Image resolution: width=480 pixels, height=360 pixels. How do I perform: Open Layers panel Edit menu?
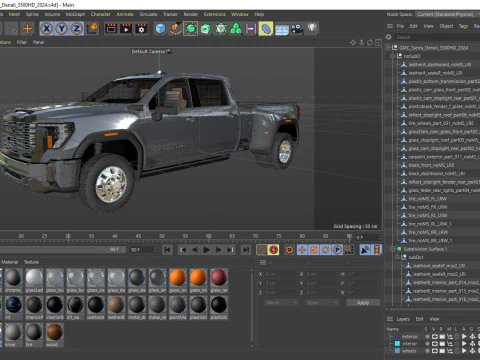(x=419, y=319)
